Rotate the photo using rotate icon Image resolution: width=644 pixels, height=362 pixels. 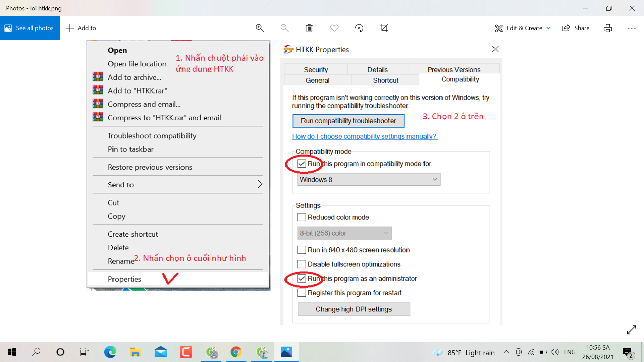pos(359,28)
